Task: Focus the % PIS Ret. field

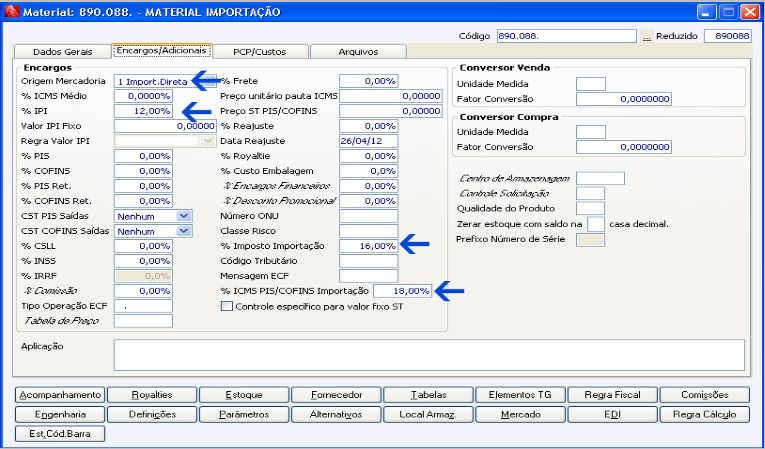Action: tap(143, 186)
